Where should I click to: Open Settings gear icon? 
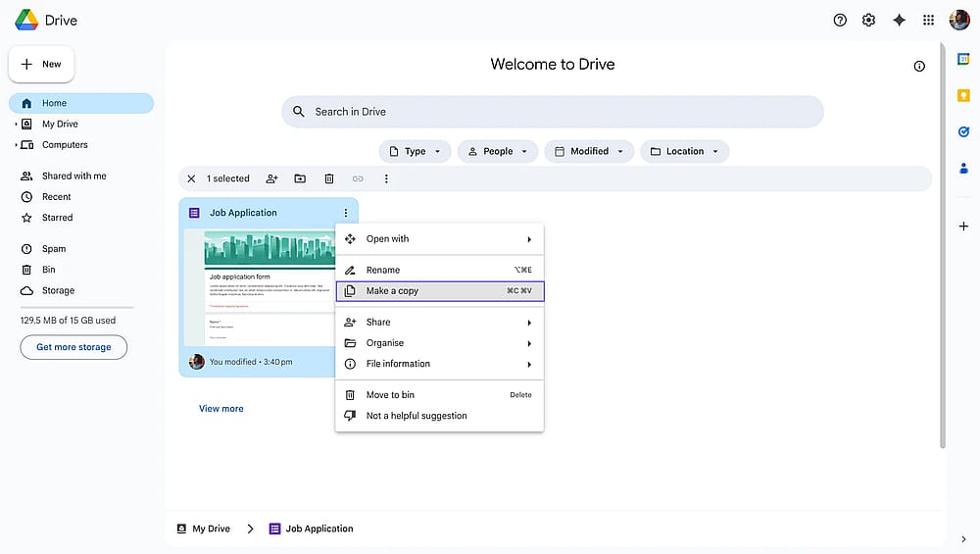click(868, 20)
